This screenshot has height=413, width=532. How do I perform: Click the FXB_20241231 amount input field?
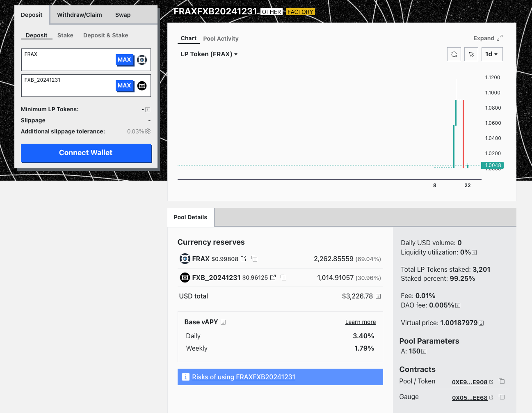(68, 88)
